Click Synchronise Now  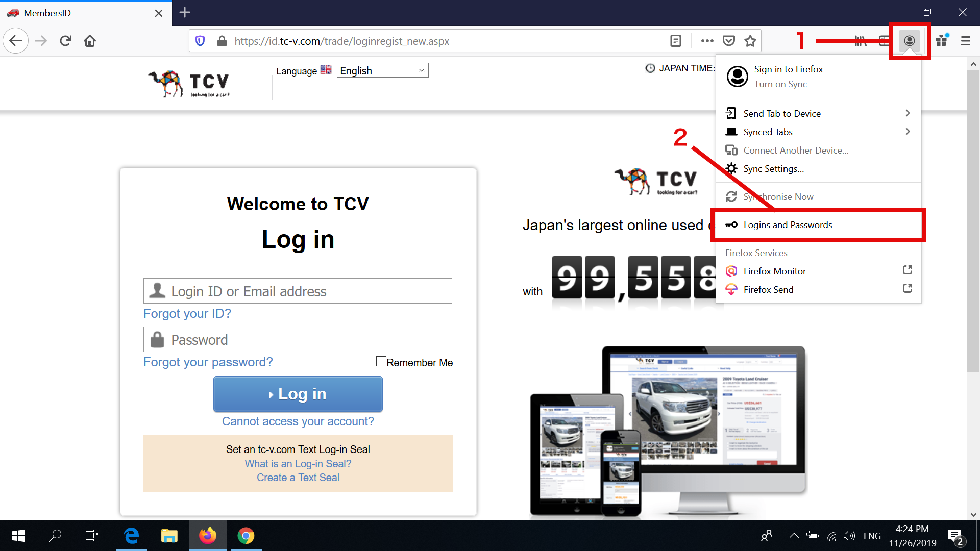(x=819, y=196)
